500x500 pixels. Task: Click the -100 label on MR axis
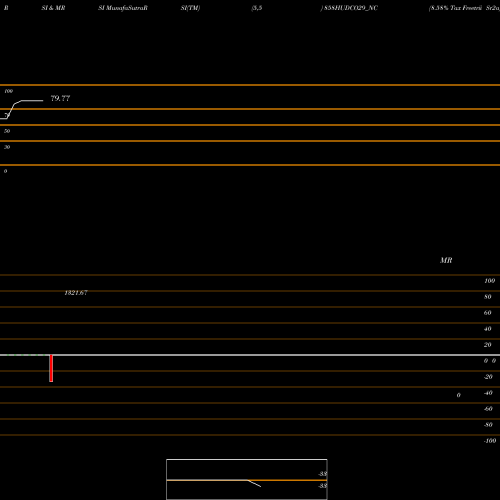point(490,441)
